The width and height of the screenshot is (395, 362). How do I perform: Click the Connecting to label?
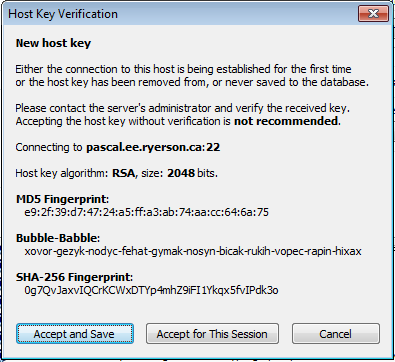click(49, 147)
